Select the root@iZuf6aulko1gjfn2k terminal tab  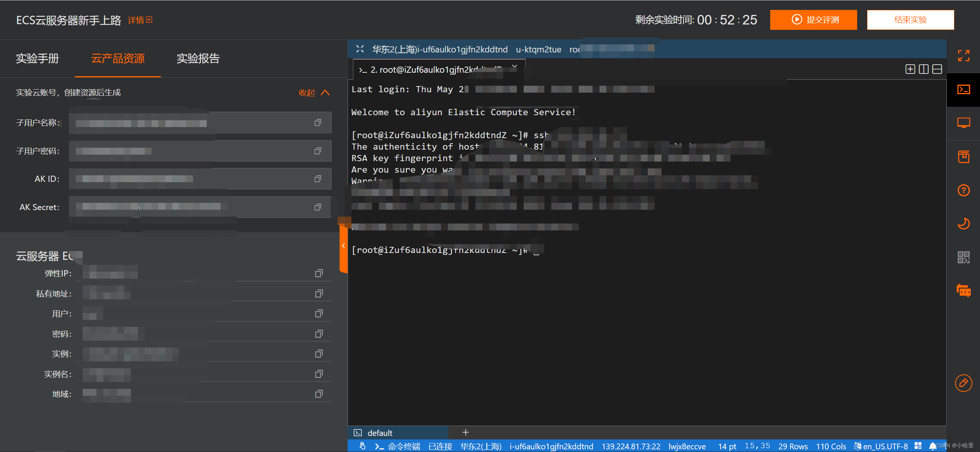click(x=439, y=70)
